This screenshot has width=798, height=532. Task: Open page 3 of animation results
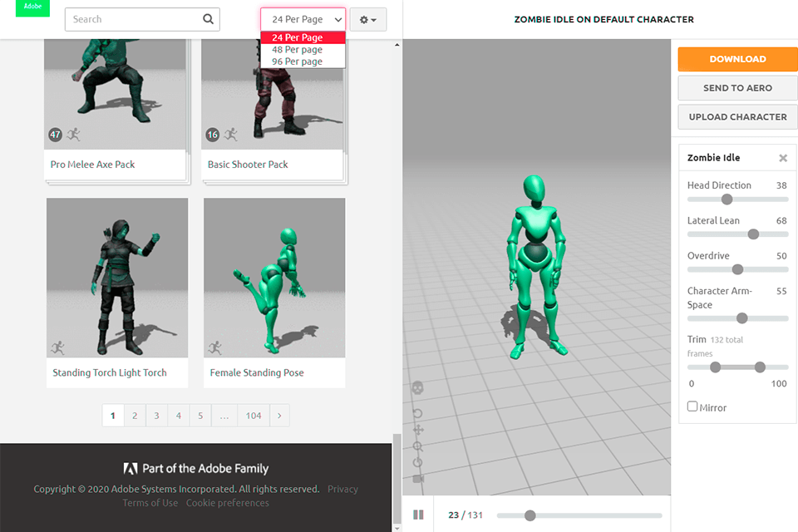(x=156, y=415)
